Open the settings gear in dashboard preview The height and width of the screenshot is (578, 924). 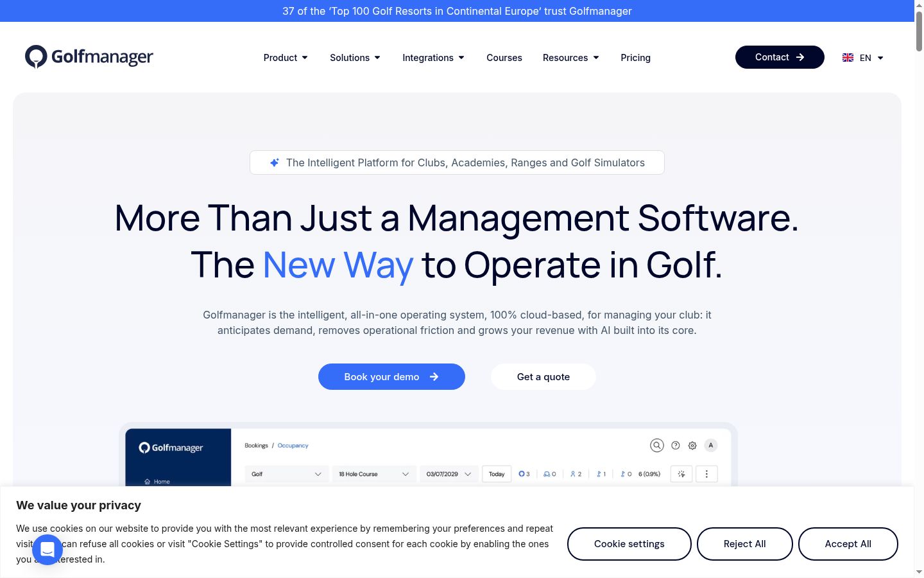[692, 445]
